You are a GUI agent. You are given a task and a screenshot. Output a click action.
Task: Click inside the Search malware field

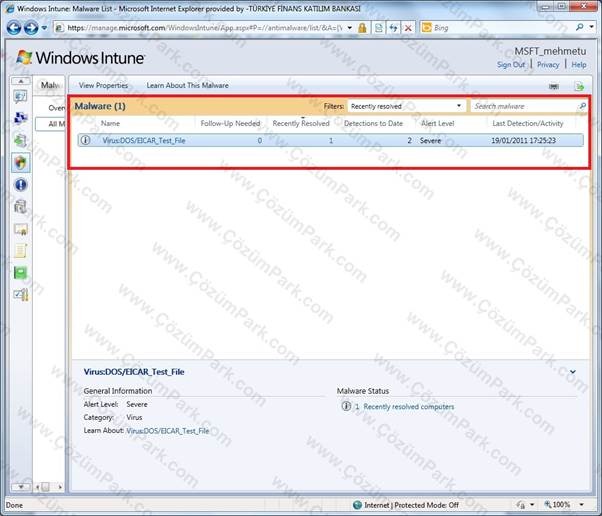pos(524,106)
